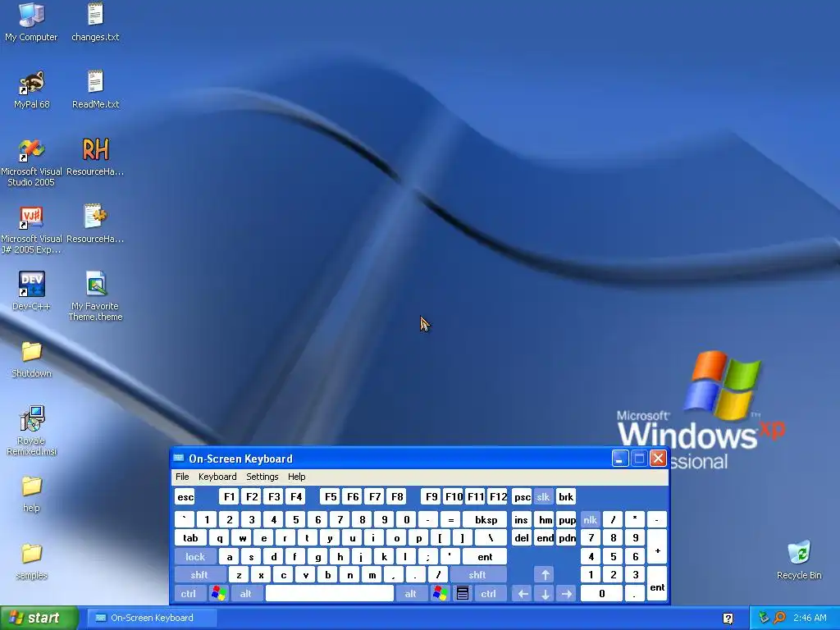Toggle the nlk num lock key
This screenshot has height=630, width=840.
(x=591, y=519)
